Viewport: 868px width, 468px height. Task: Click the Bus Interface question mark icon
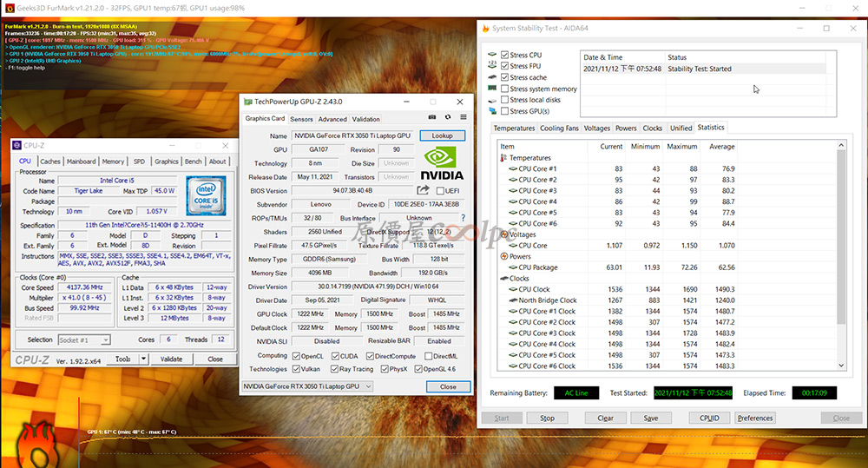click(464, 218)
